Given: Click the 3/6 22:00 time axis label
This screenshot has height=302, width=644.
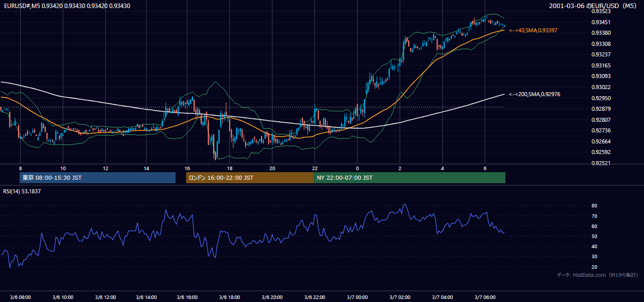Looking at the screenshot, I should tap(315, 297).
